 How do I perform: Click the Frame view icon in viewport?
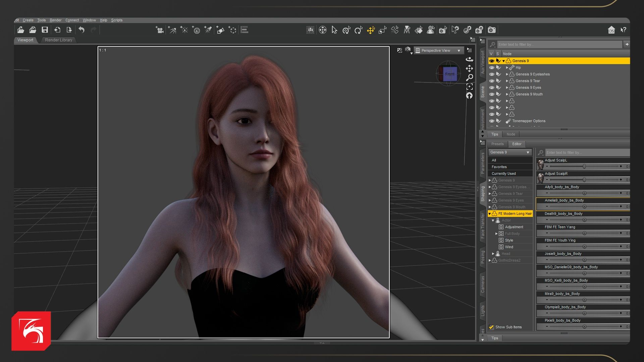[x=470, y=87]
